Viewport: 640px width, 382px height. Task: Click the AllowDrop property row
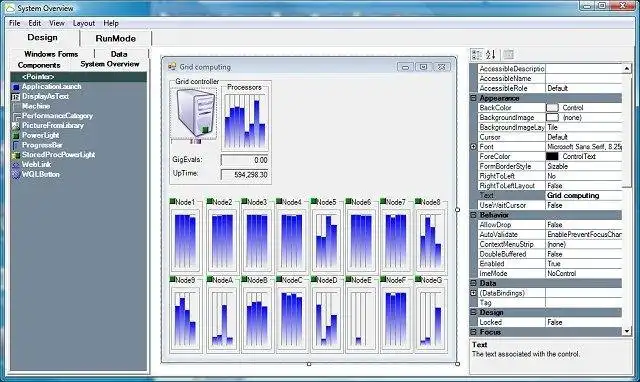tap(550, 224)
